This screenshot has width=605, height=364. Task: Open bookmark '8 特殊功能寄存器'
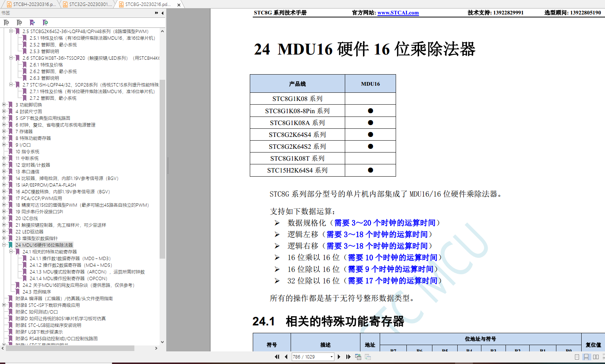tap(33, 138)
